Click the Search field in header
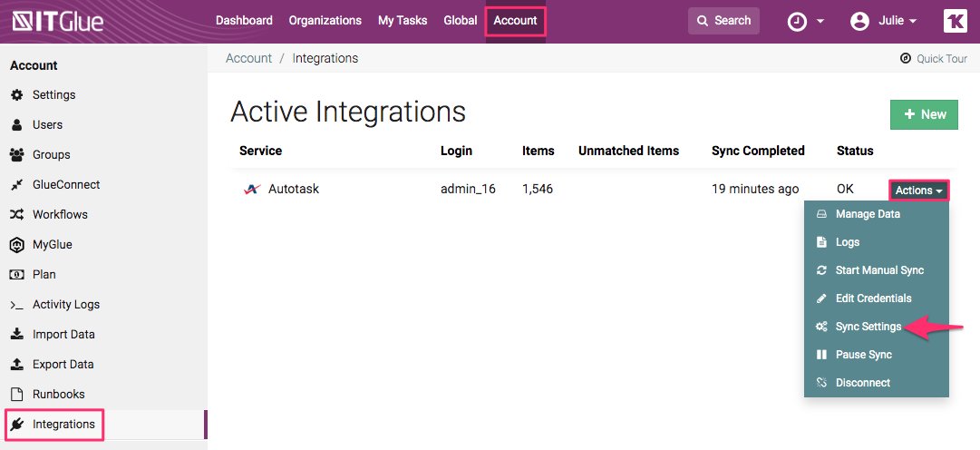 [723, 21]
